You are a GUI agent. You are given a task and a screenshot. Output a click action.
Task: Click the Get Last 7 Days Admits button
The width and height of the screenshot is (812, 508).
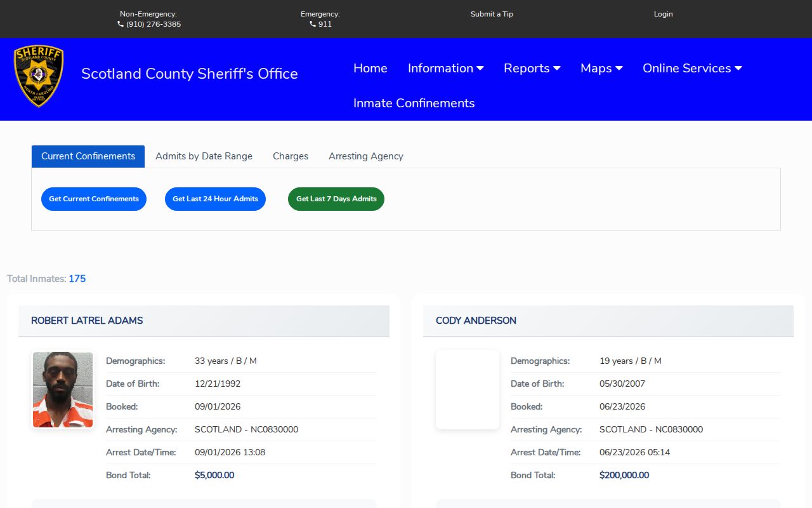pos(336,199)
